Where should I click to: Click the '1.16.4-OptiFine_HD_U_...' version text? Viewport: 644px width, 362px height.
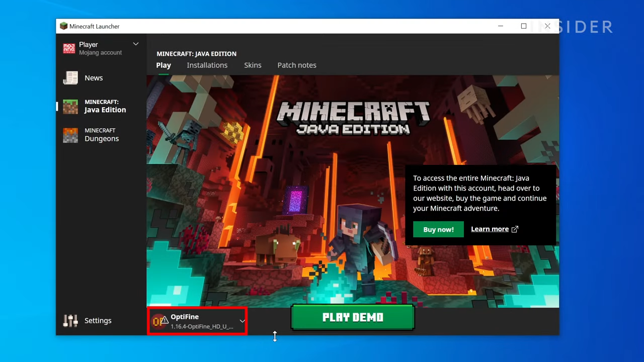click(202, 326)
